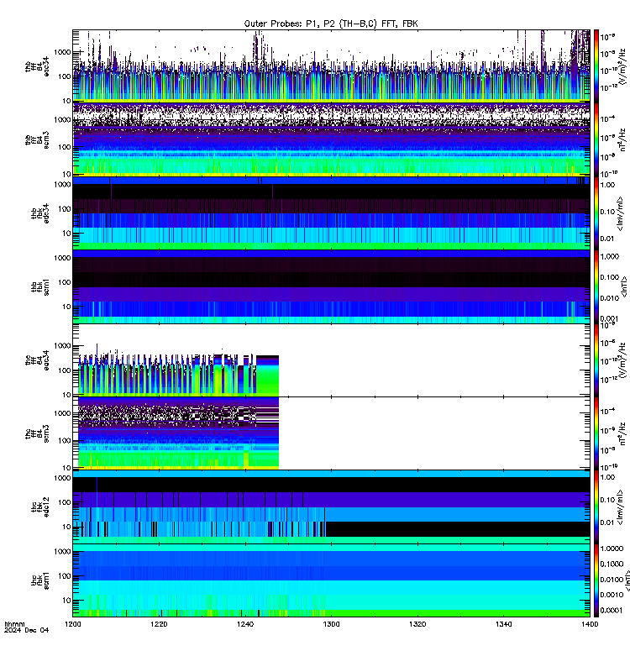Click the '2024 Dec 04' date label
630x672 pixels.
(x=27, y=630)
